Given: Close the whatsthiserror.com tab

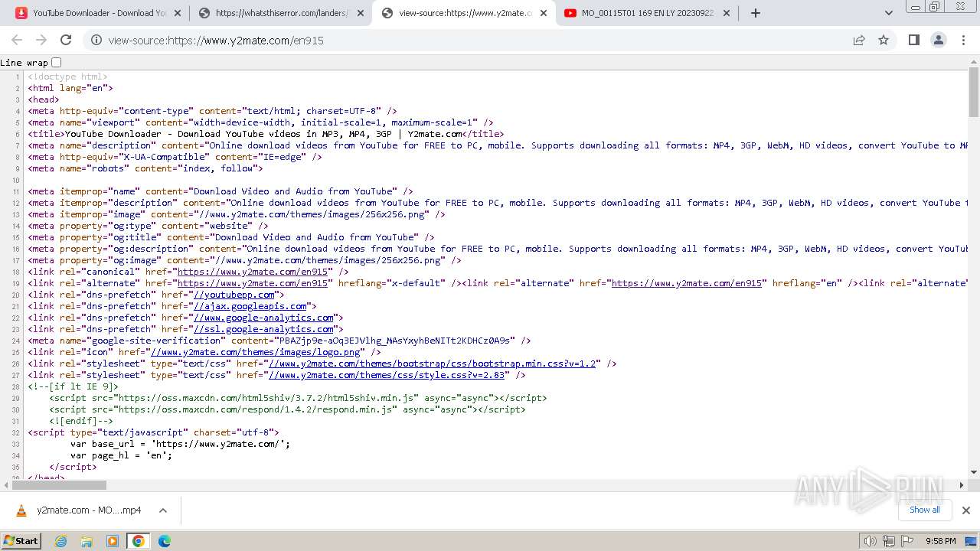Looking at the screenshot, I should pos(360,13).
